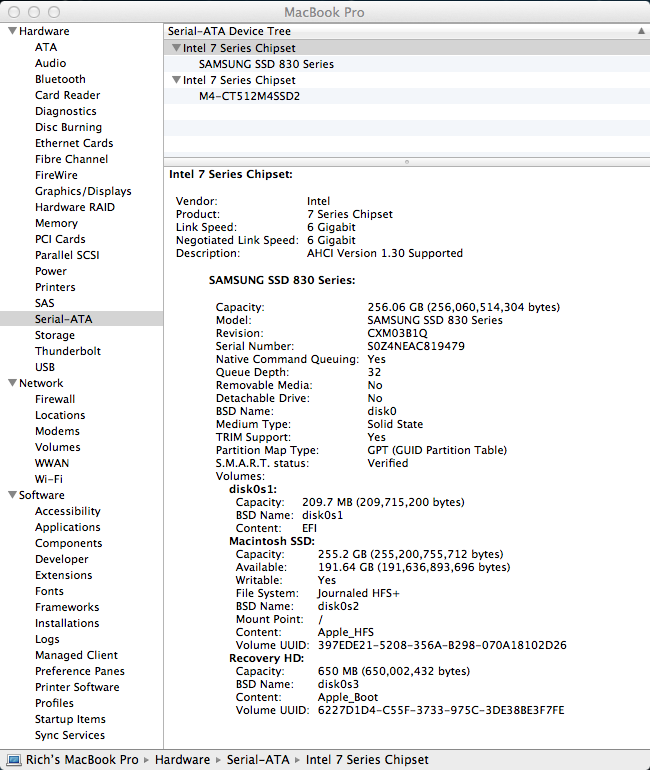The height and width of the screenshot is (770, 650).
Task: Open Storage information
Action: tap(54, 335)
